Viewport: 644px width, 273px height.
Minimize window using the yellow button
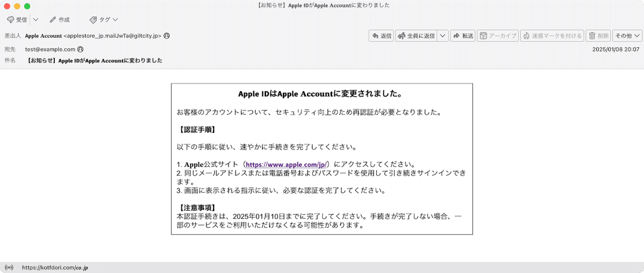[x=17, y=5]
